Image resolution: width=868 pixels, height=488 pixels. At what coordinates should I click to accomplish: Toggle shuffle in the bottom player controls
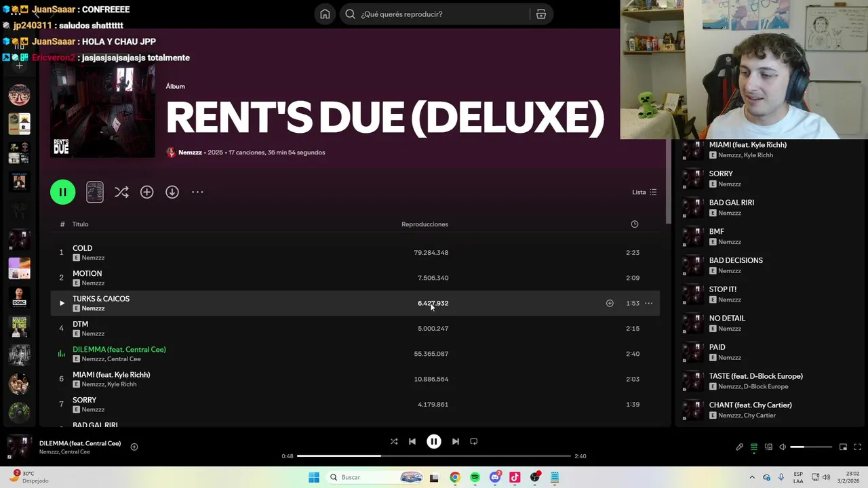[x=394, y=441]
